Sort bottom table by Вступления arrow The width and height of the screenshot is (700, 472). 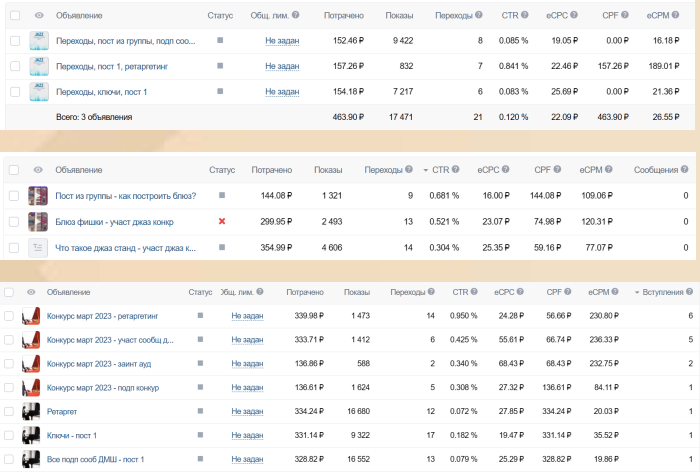637,292
